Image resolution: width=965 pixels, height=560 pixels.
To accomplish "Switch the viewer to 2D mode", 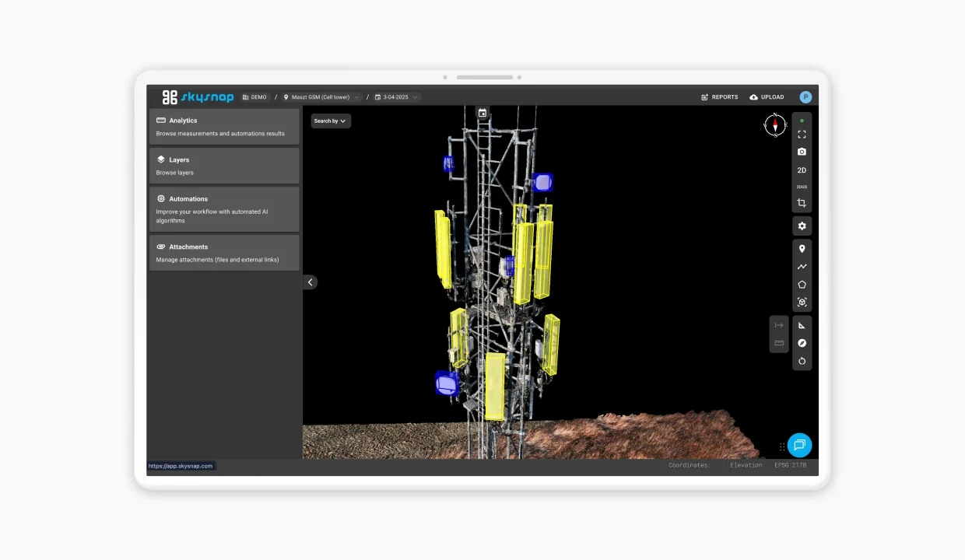I will pos(802,170).
